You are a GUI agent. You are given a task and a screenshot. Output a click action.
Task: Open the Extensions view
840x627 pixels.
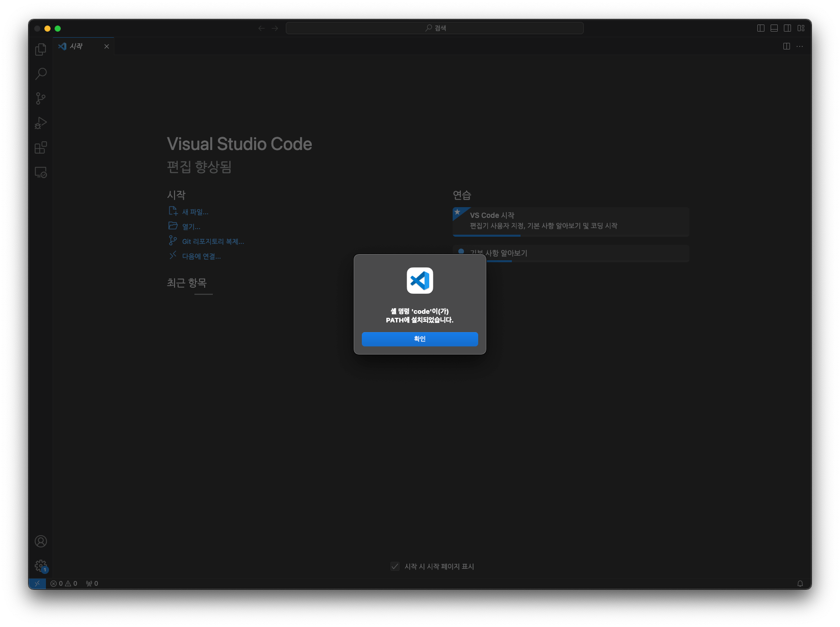[41, 148]
